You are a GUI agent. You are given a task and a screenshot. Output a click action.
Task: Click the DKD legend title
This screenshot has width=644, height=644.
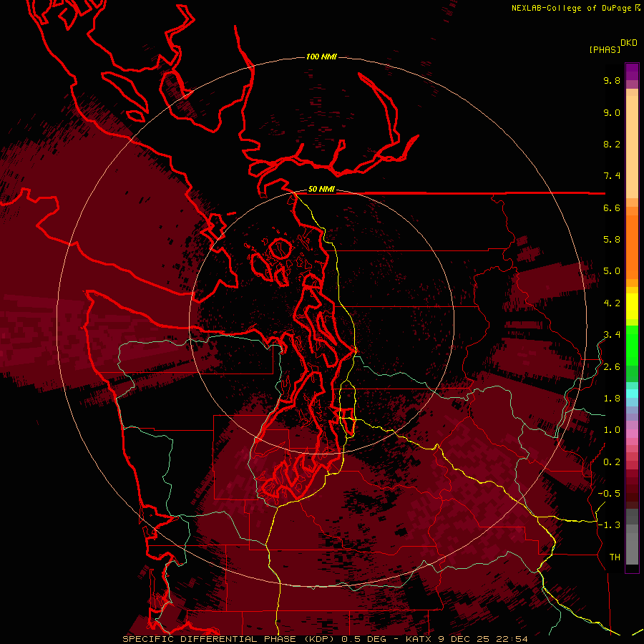[629, 43]
